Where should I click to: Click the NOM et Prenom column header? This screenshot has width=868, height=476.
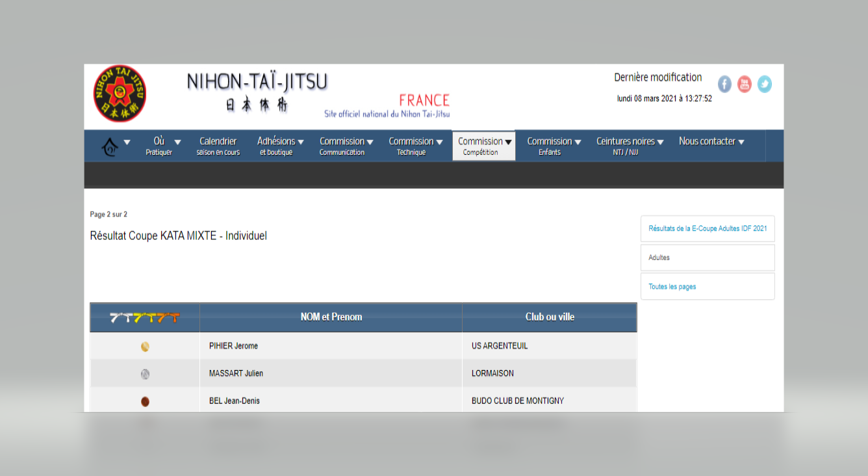331,317
